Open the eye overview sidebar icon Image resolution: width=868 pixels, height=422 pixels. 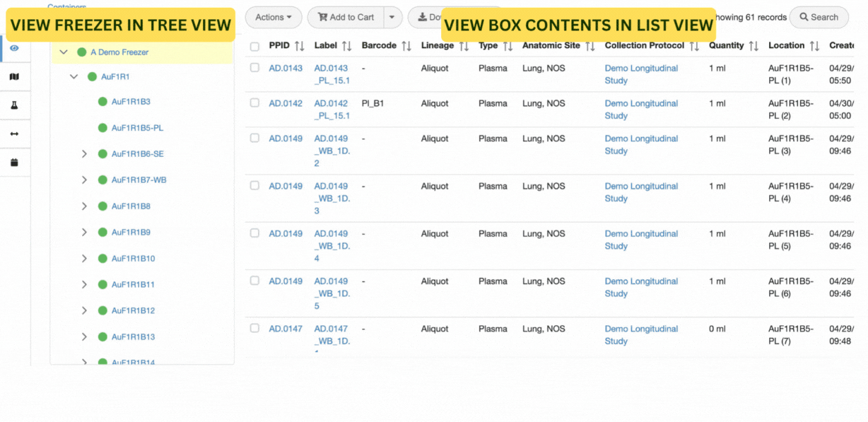point(14,48)
